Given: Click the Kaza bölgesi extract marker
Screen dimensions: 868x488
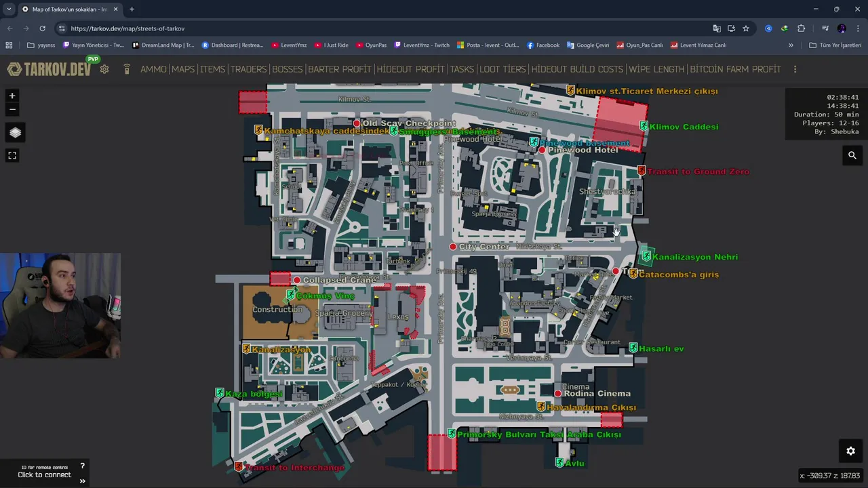Looking at the screenshot, I should tap(219, 393).
